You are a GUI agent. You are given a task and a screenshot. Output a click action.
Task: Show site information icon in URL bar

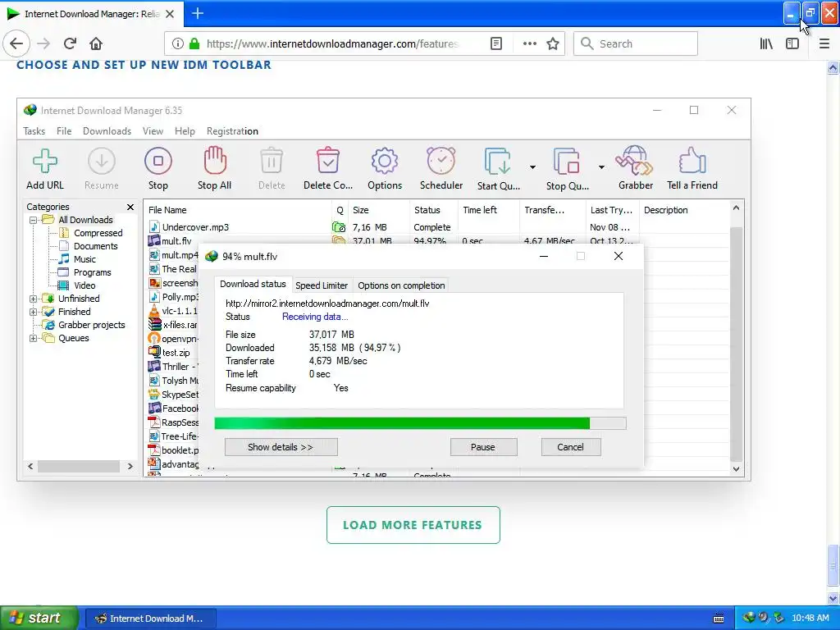click(178, 43)
